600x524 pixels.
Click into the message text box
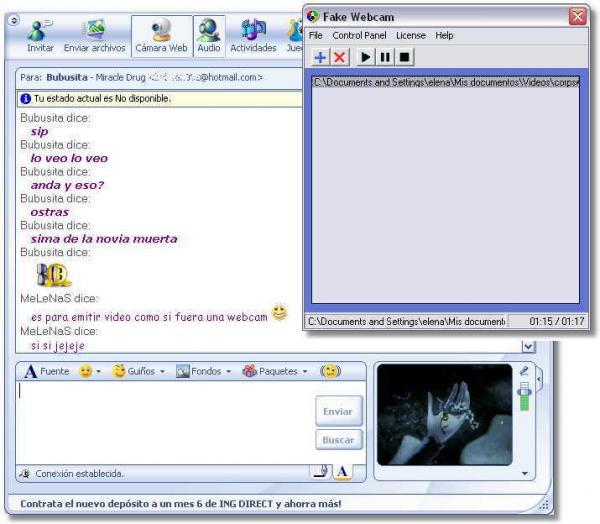pos(165,422)
